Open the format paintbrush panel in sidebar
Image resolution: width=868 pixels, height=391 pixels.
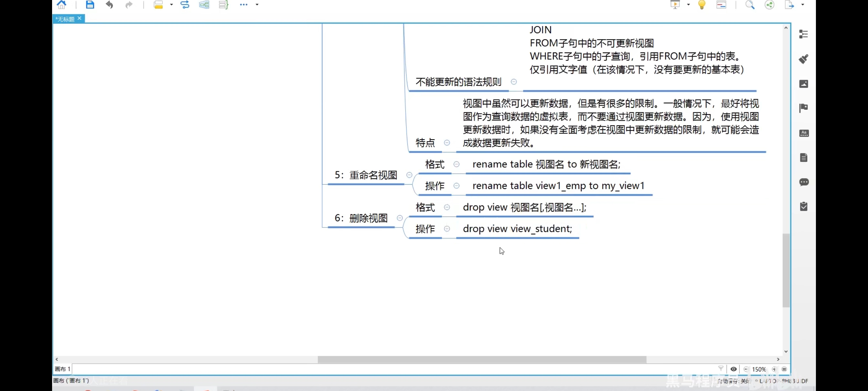(803, 59)
